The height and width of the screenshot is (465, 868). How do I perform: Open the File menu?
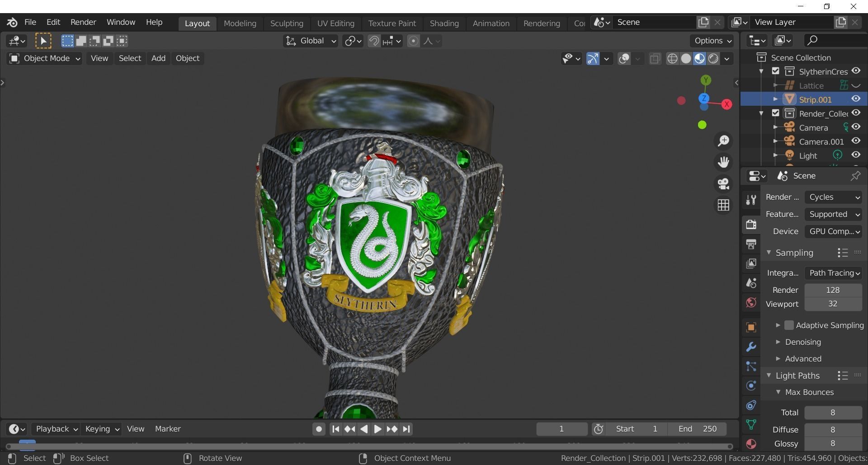tap(30, 22)
